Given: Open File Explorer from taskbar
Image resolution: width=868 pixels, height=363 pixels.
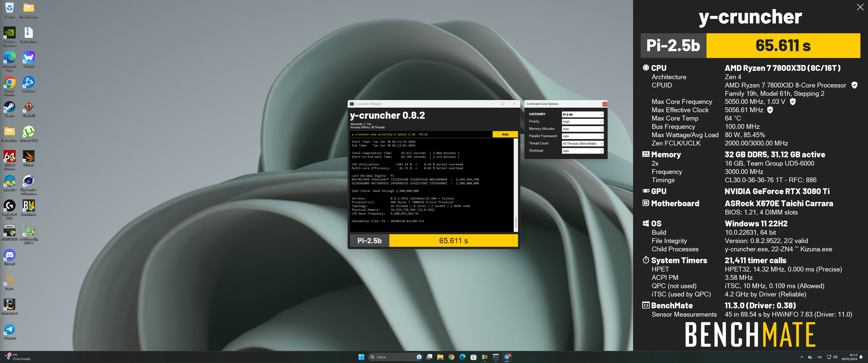Looking at the screenshot, I should [440, 357].
